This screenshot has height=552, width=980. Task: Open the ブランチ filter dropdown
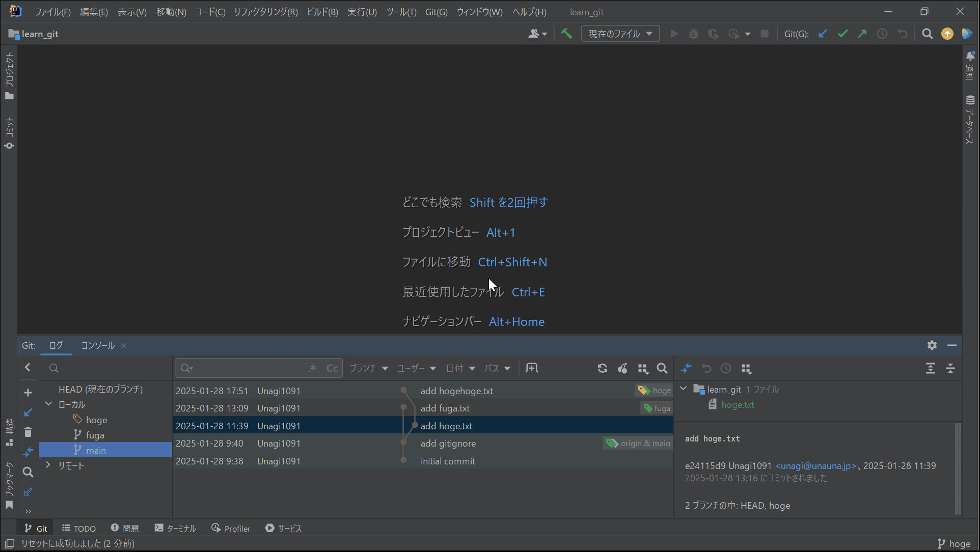point(369,368)
